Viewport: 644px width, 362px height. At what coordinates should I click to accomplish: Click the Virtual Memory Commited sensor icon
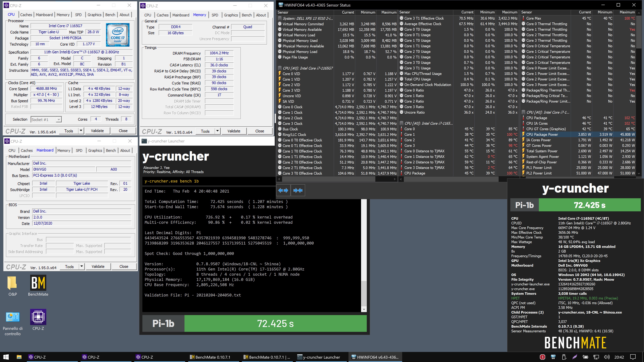280,24
